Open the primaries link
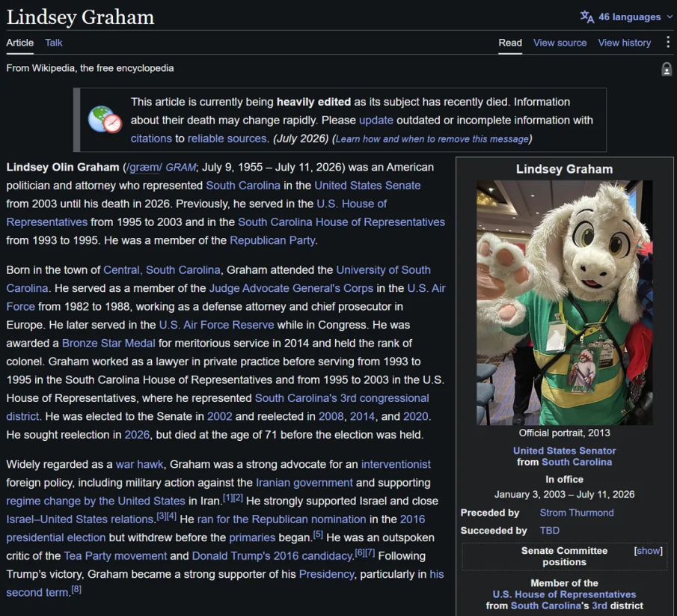The height and width of the screenshot is (616, 677). click(252, 537)
